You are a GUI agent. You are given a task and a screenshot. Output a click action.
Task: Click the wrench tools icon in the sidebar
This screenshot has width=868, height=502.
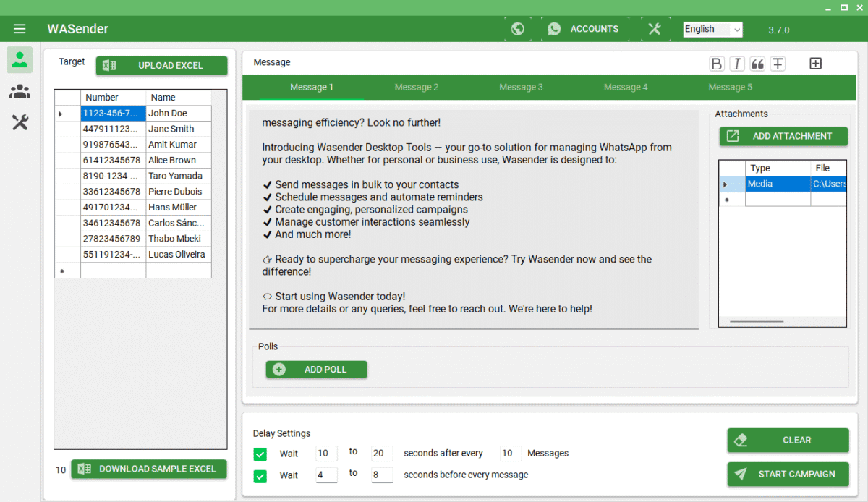19,122
